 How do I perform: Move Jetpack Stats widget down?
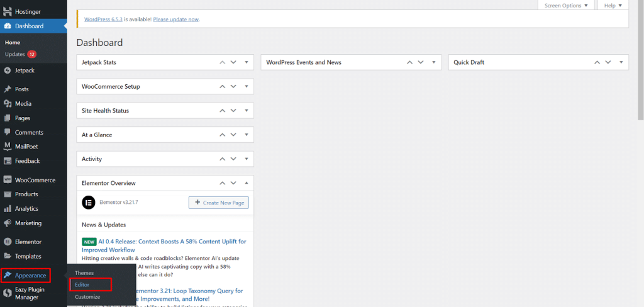click(233, 62)
